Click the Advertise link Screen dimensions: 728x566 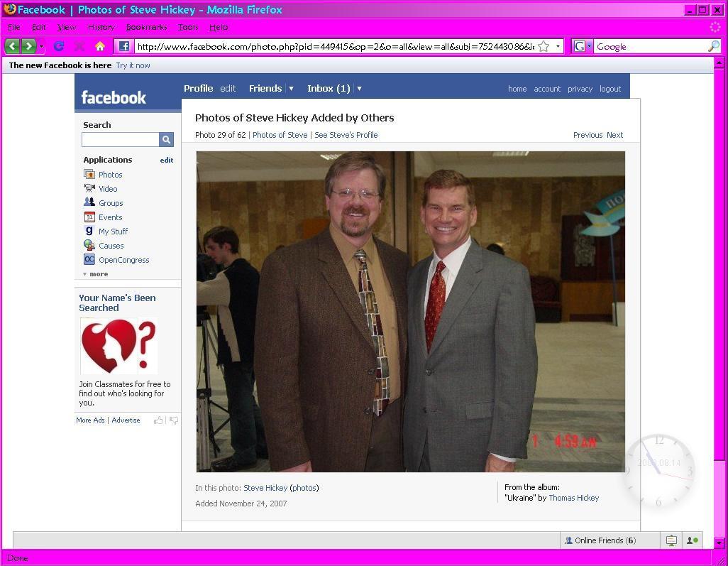(126, 420)
